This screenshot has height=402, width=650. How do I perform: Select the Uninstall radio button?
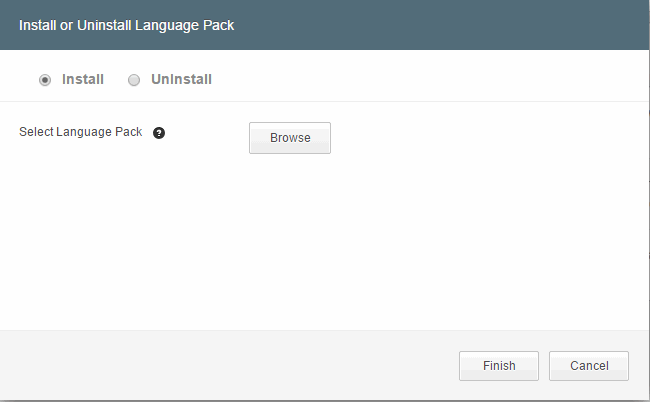(134, 80)
